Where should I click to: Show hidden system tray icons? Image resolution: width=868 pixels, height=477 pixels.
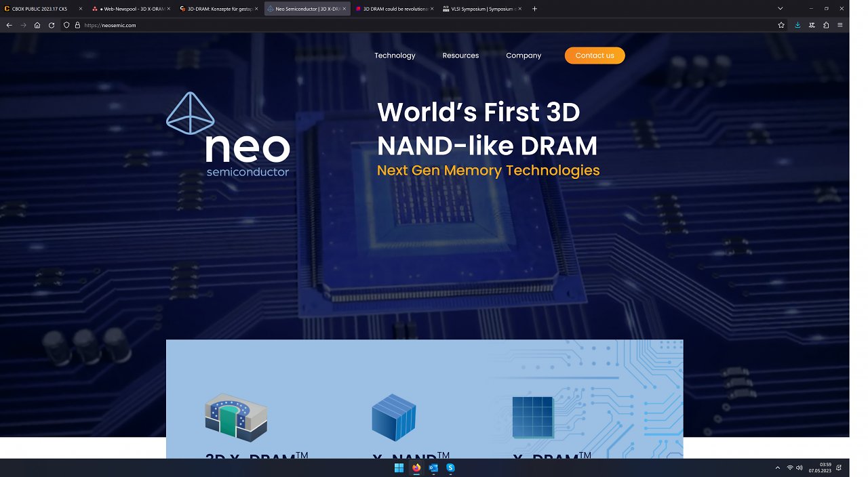point(777,468)
